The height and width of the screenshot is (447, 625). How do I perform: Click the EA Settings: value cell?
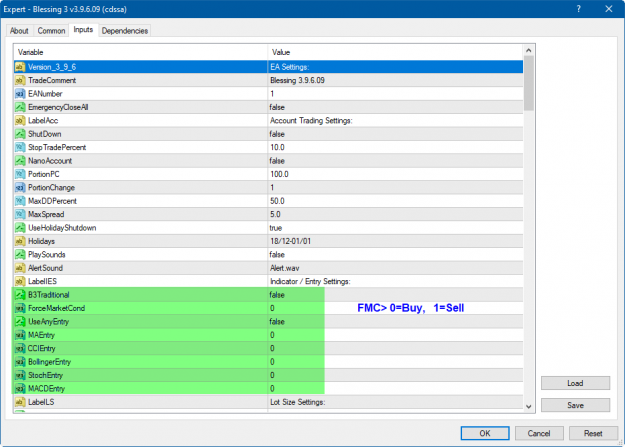(395, 67)
